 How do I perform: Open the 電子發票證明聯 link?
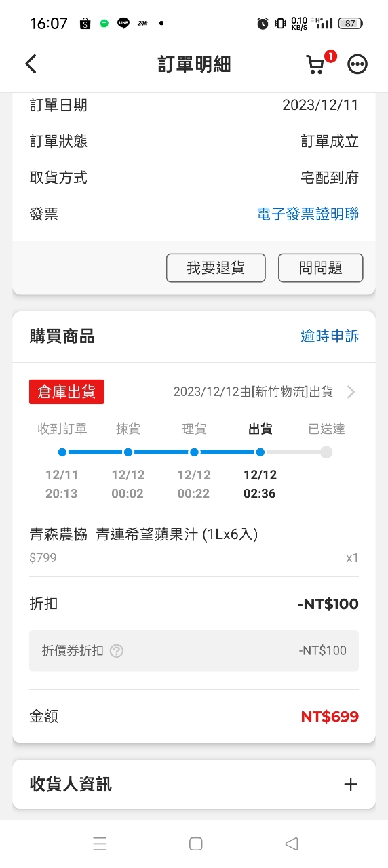(x=308, y=214)
